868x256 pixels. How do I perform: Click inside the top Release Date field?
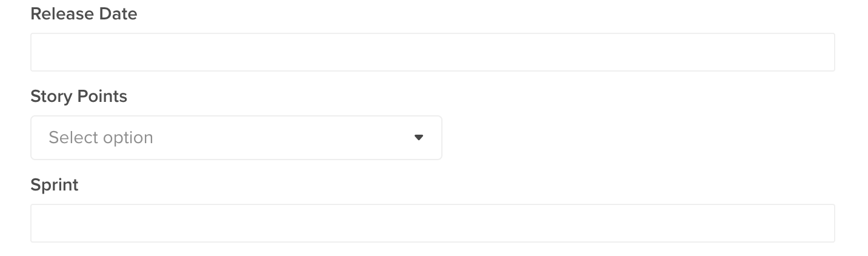[433, 52]
